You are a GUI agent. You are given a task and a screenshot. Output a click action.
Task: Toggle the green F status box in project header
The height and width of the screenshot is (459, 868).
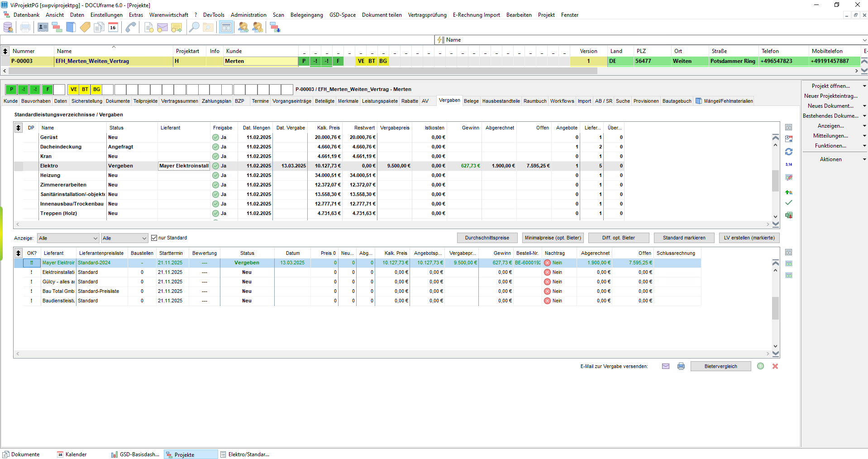[x=48, y=89]
